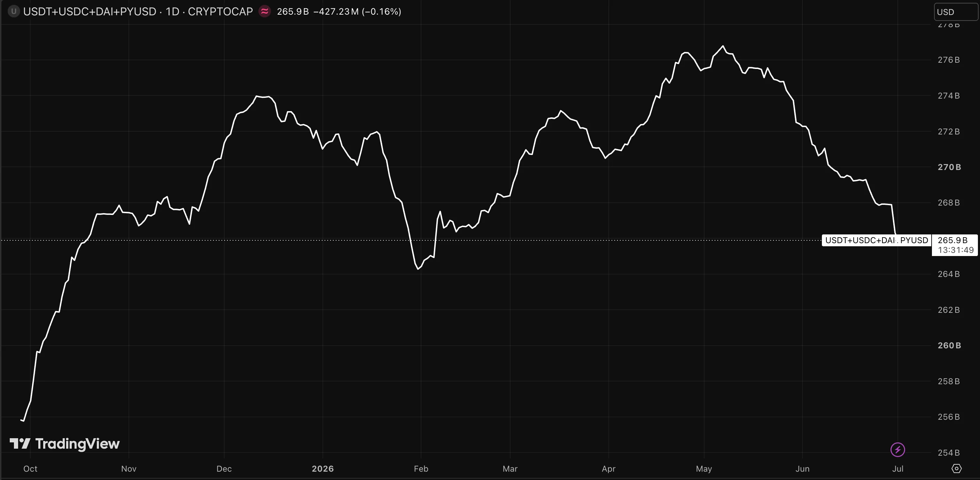This screenshot has height=480, width=980.
Task: Open the TradingView logo link
Action: (x=65, y=444)
